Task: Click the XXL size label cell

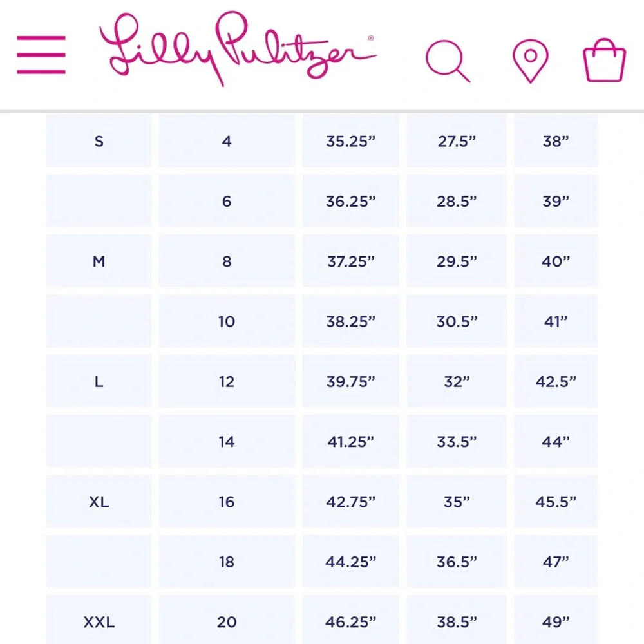Action: (99, 622)
